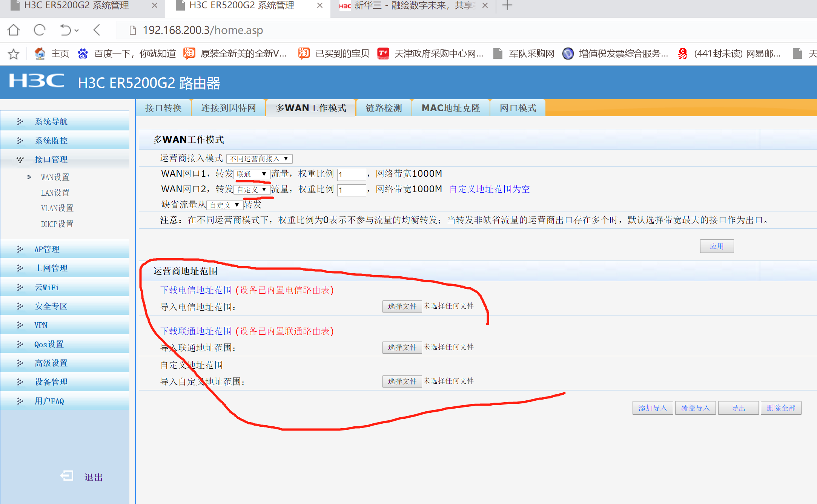This screenshot has height=504, width=817.
Task: Click the browser home icon
Action: point(14,30)
